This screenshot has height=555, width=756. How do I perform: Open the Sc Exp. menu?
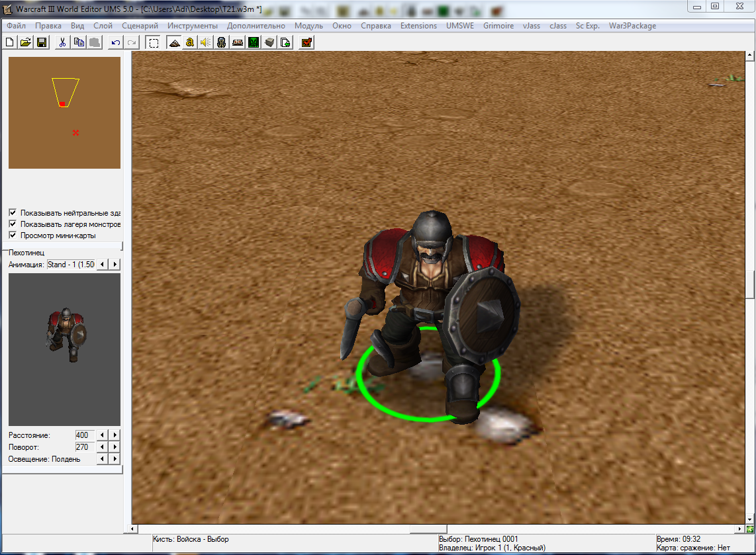(588, 26)
